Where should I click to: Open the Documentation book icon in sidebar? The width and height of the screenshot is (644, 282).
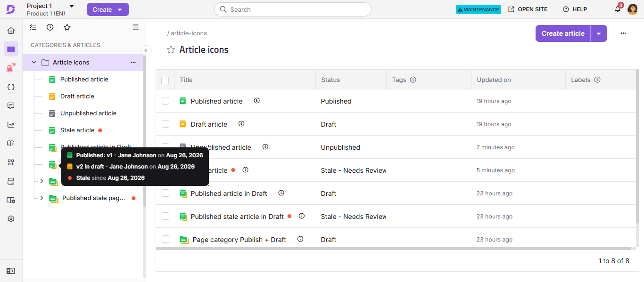pyautogui.click(x=11, y=49)
